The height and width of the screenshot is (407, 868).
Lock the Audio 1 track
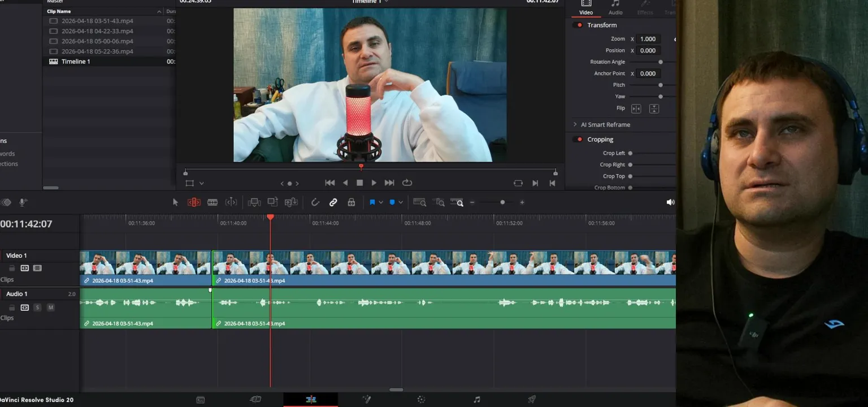pos(12,308)
